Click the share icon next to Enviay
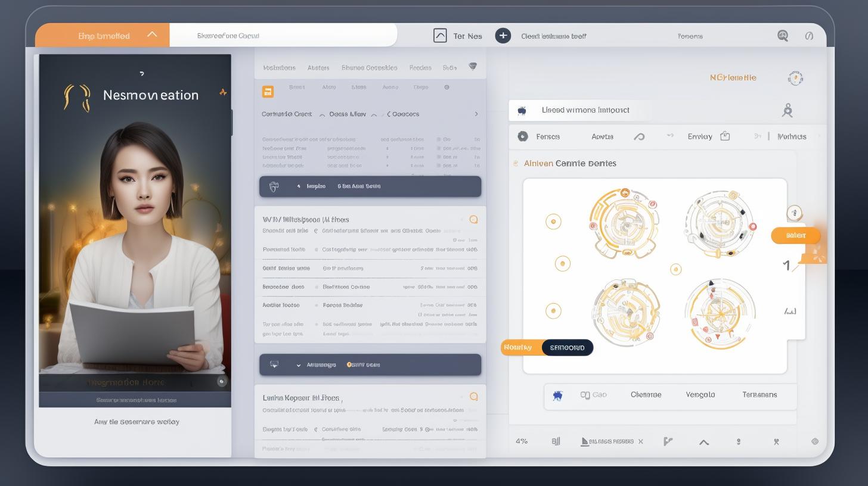868x486 pixels. point(725,136)
